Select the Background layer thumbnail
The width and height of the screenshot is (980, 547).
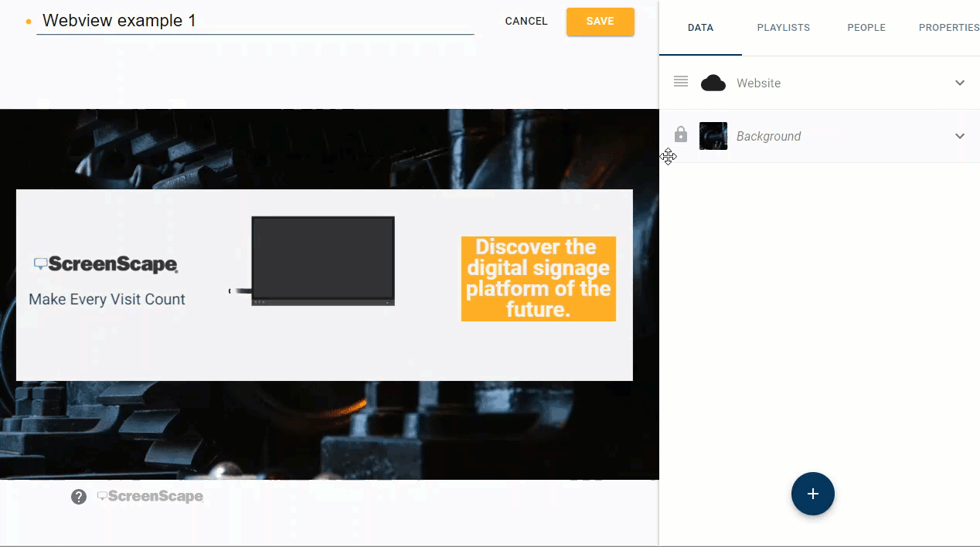(x=713, y=136)
